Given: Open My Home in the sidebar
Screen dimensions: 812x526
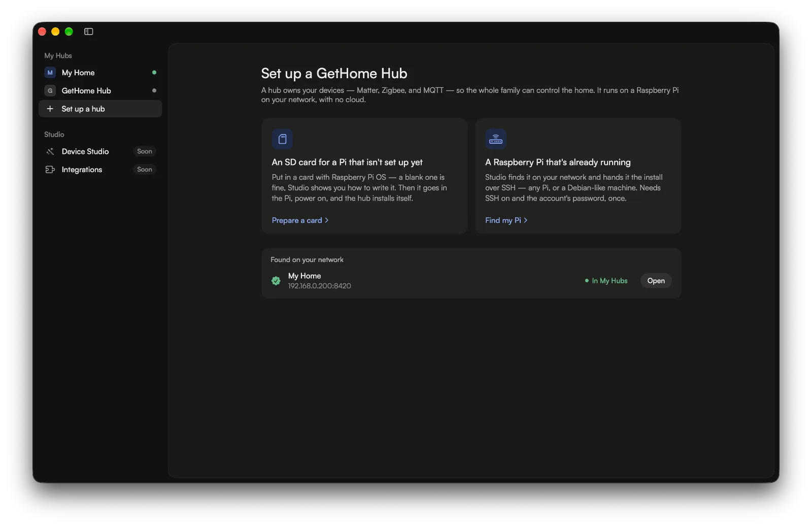Looking at the screenshot, I should 100,73.
